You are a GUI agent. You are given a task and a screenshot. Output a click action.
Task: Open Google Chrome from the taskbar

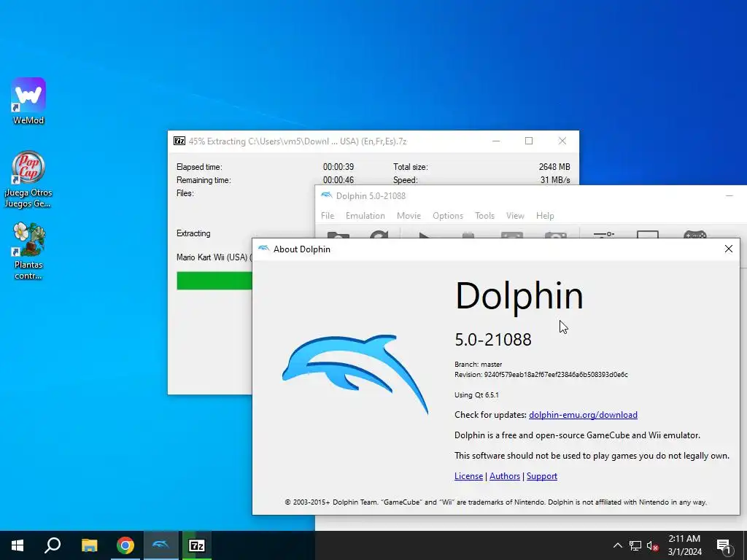tap(125, 545)
